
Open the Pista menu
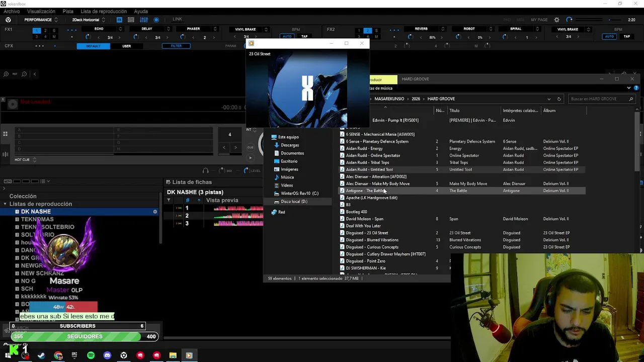tap(68, 11)
